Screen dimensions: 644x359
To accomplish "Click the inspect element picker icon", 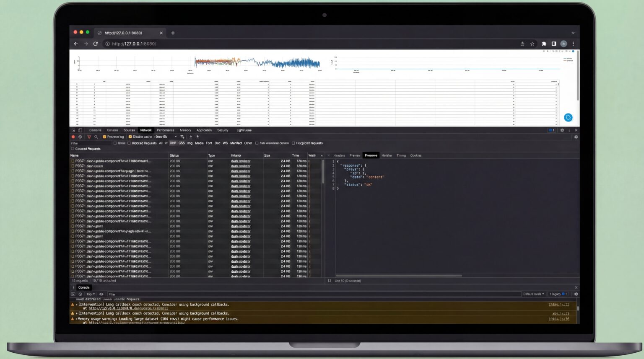I will 73,130.
